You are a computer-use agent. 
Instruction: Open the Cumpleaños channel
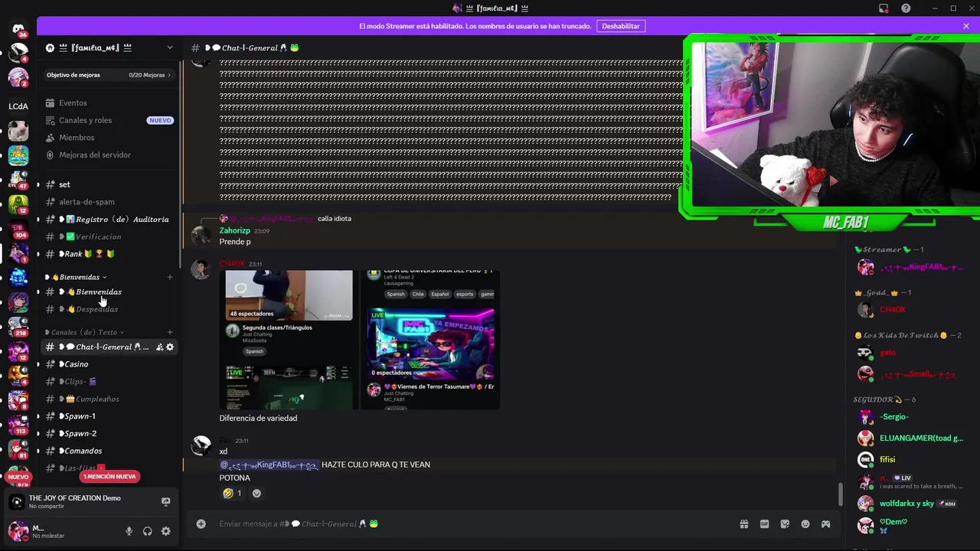pyautogui.click(x=109, y=399)
